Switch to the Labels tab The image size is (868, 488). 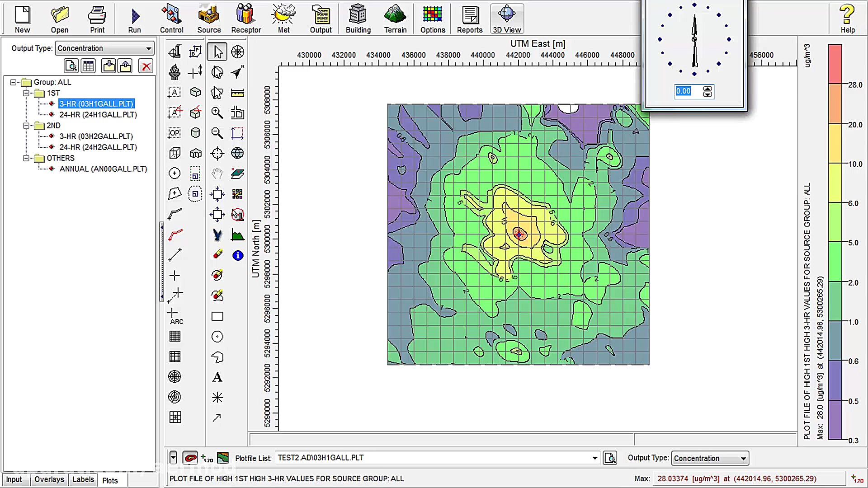coord(83,480)
